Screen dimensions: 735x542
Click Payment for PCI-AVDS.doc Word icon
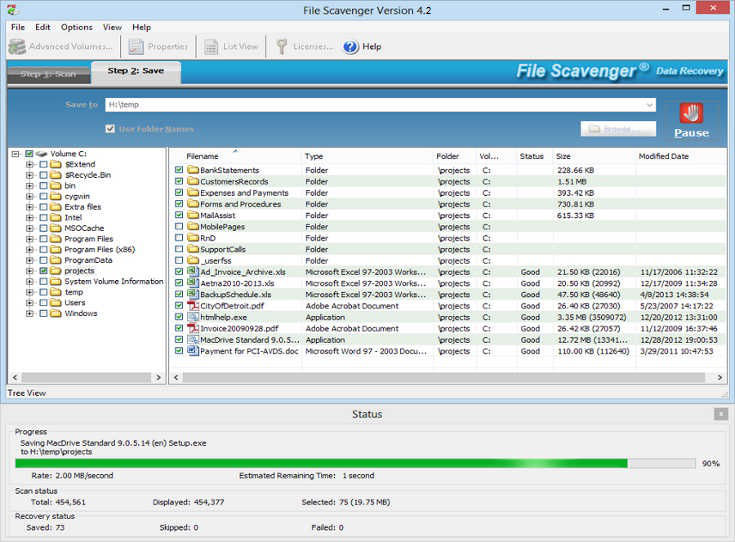coord(193,351)
